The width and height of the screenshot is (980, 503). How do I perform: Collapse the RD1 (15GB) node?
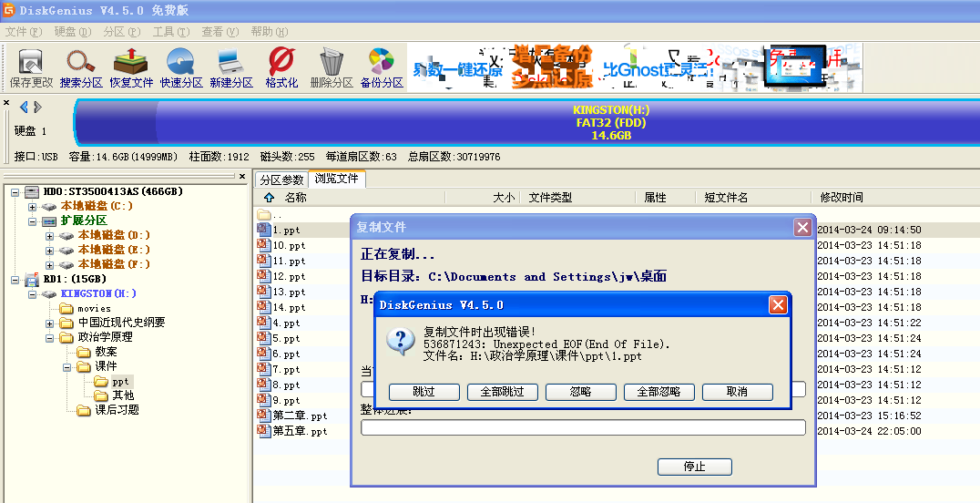tap(15, 280)
